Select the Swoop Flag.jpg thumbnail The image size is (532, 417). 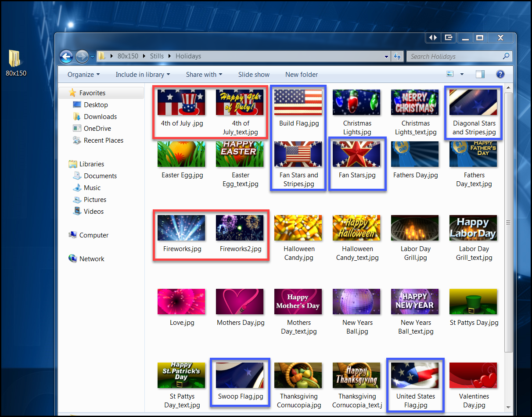240,375
